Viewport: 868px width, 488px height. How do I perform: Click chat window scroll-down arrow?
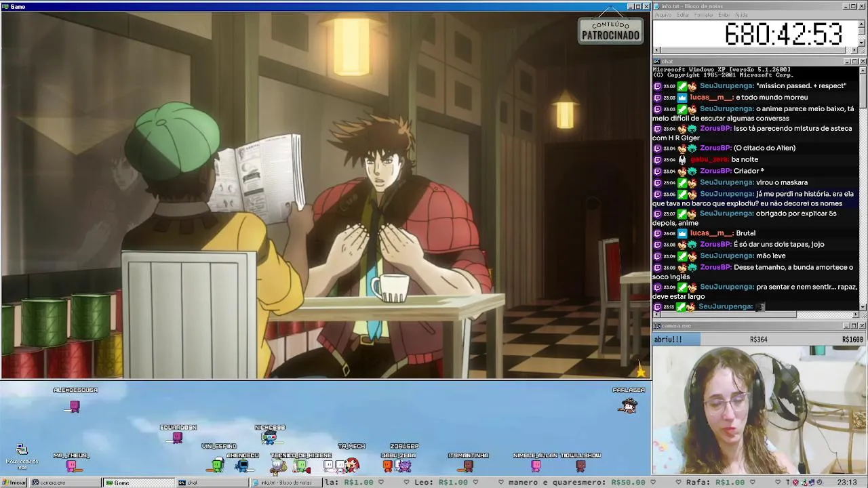863,307
